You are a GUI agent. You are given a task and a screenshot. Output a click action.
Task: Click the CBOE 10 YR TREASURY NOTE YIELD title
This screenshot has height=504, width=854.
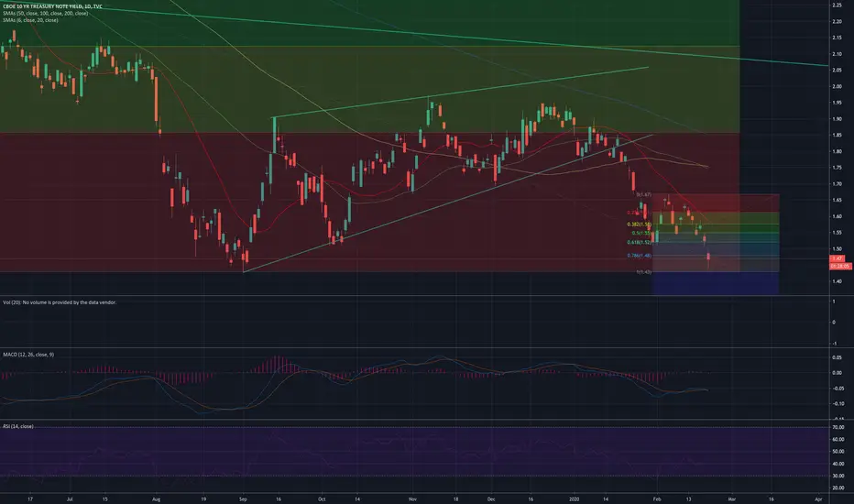pos(52,6)
